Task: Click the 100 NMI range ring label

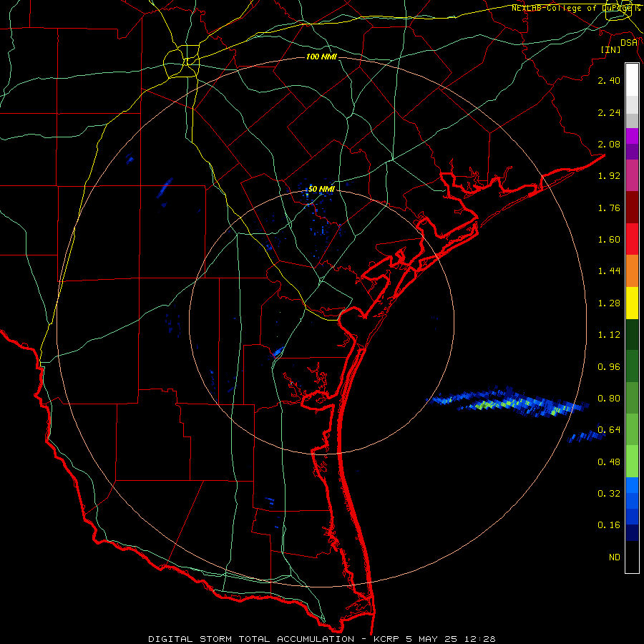Action: pos(321,57)
